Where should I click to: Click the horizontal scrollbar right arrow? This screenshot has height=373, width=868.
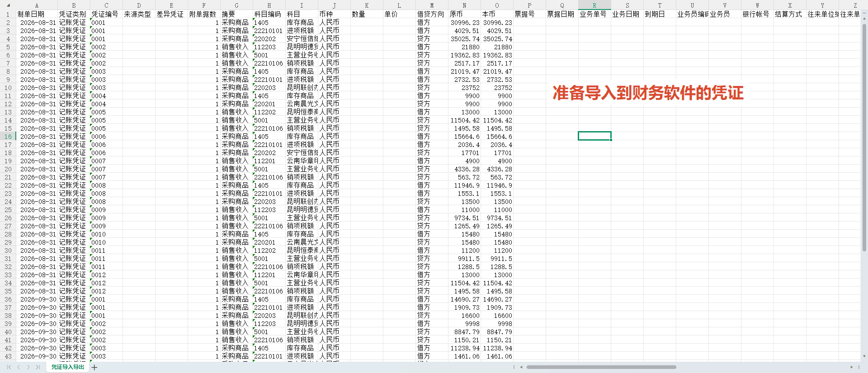(852, 367)
